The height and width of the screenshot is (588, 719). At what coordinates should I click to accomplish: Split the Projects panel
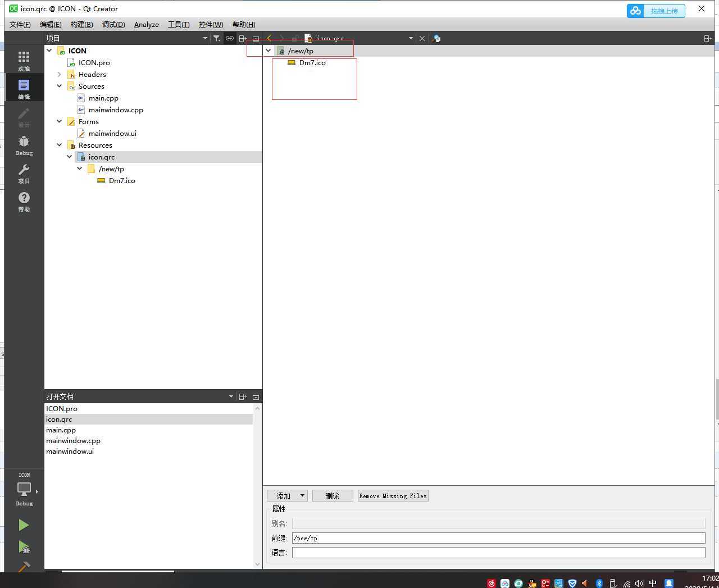(243, 38)
